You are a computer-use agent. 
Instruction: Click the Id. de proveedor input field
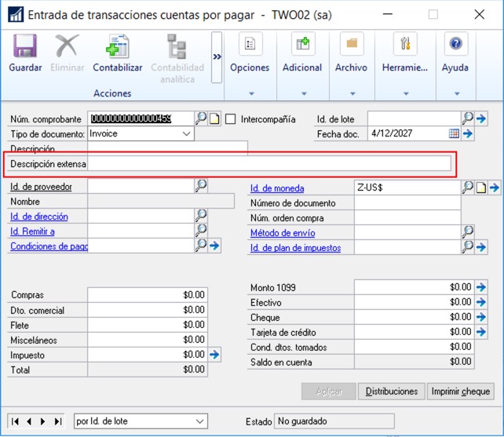click(x=141, y=187)
